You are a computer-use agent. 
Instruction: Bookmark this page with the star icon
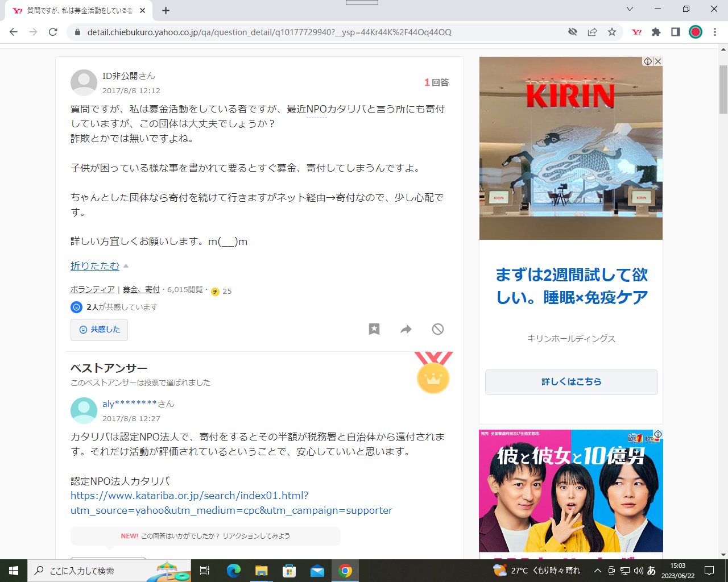(x=613, y=32)
